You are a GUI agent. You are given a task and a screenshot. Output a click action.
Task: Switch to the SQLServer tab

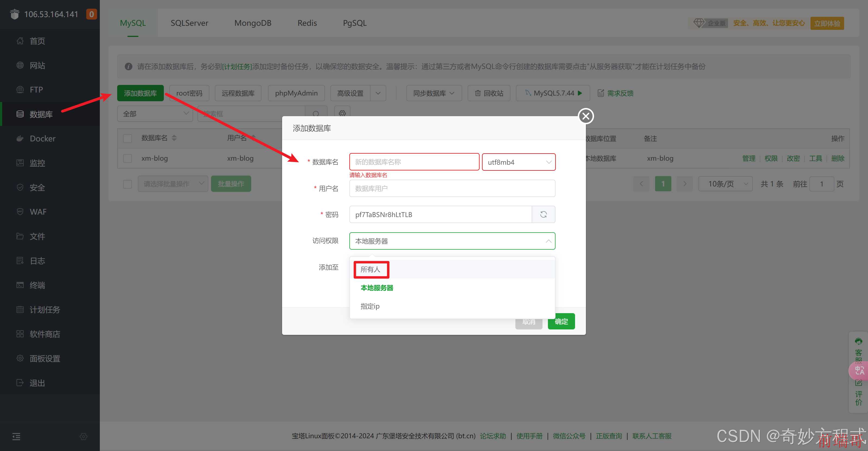pyautogui.click(x=189, y=23)
